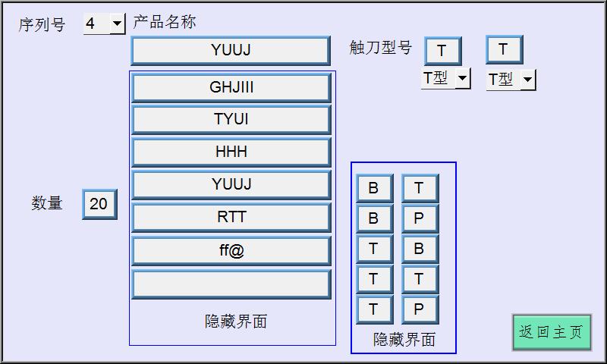Select the RTT product entry

(x=231, y=217)
